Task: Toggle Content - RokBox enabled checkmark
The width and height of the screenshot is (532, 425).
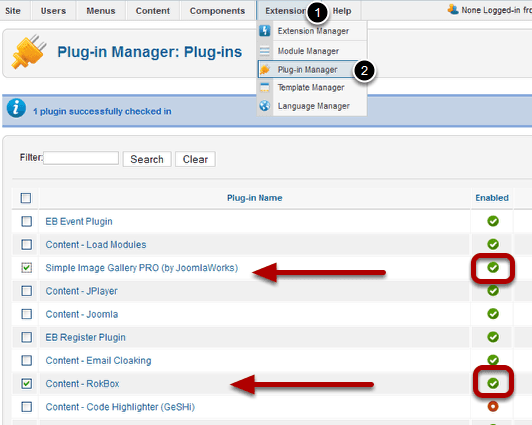Action: click(493, 383)
